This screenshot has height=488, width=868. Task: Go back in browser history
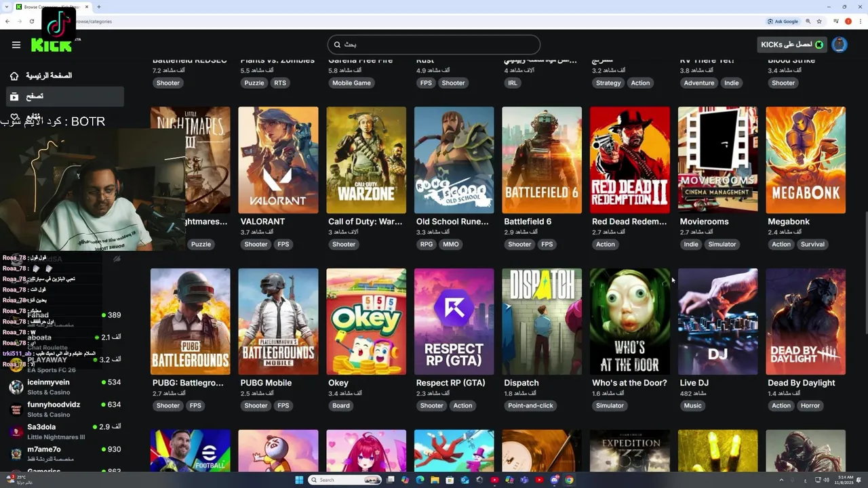tap(7, 21)
